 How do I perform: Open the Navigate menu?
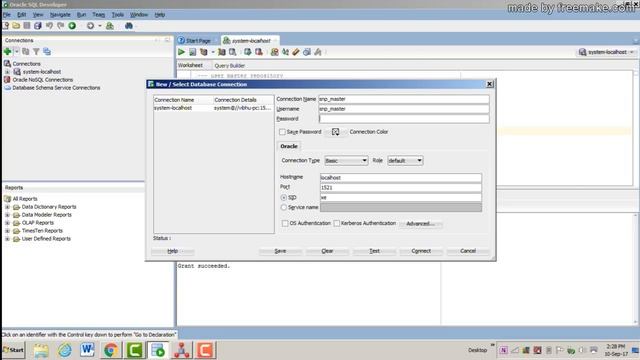(60, 15)
